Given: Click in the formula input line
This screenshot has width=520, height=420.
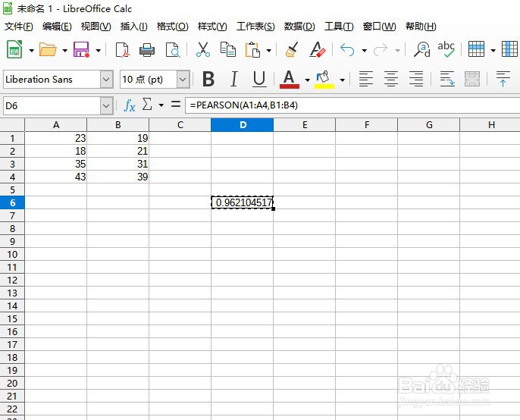Looking at the screenshot, I should click(x=352, y=105).
